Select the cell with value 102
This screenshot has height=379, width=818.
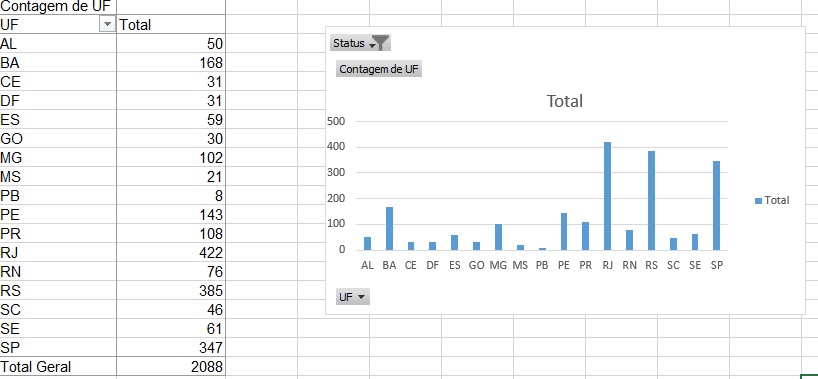[x=171, y=158]
